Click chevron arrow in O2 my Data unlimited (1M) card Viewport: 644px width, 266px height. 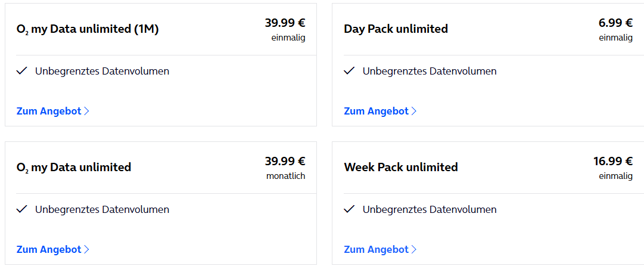(86, 111)
